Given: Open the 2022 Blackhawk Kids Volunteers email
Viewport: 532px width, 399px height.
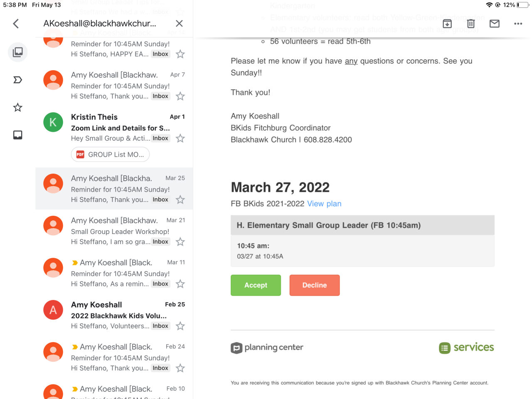Looking at the screenshot, I should tap(118, 315).
